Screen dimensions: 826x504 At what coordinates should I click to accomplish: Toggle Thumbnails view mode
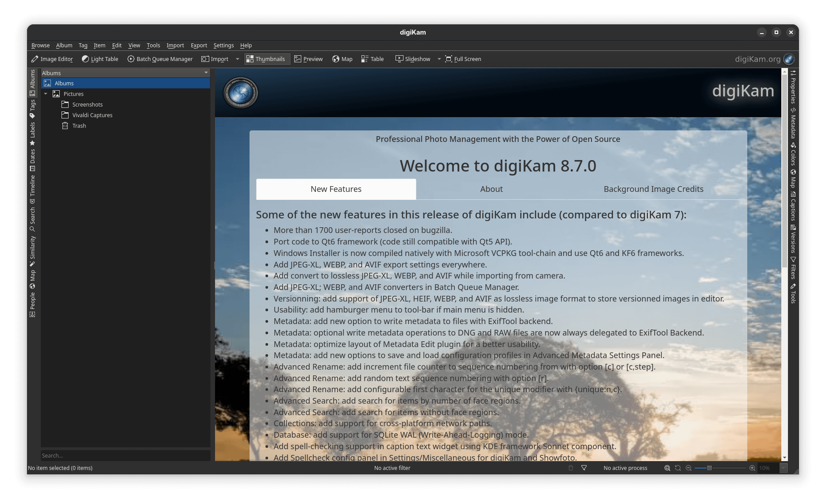pyautogui.click(x=267, y=59)
